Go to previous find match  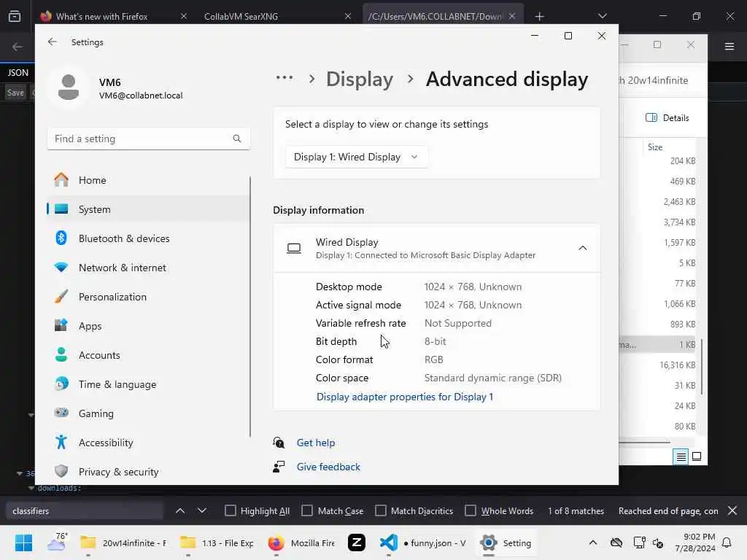[x=180, y=511]
